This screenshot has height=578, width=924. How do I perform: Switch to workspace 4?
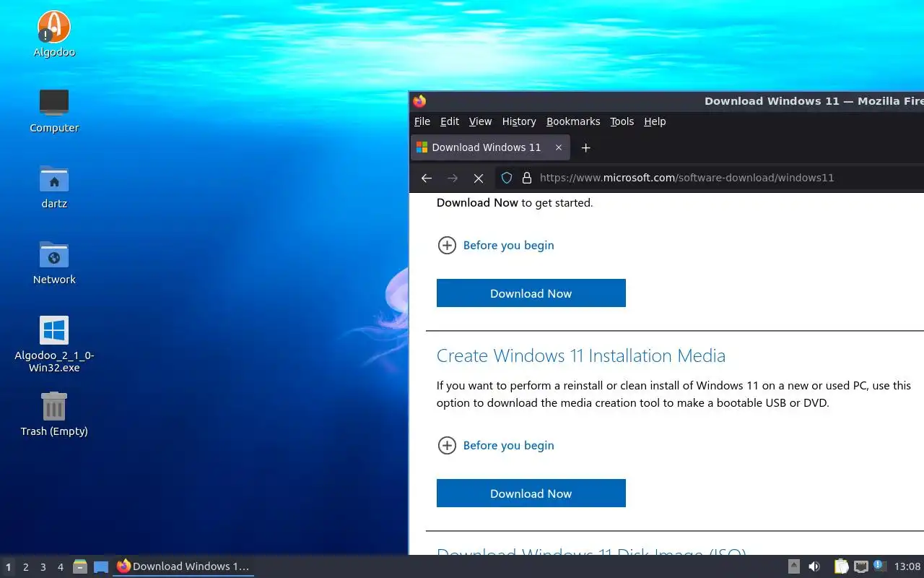pos(61,567)
